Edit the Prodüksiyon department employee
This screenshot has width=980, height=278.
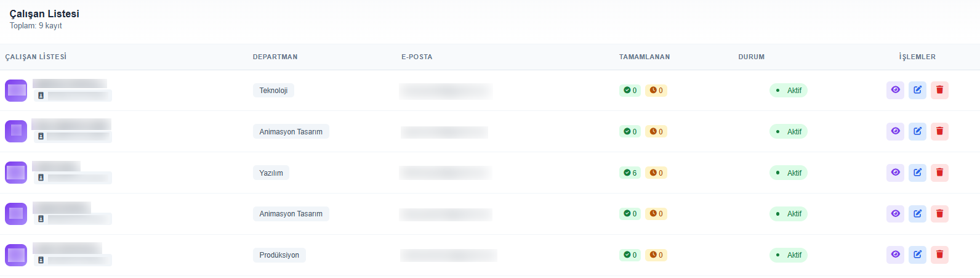click(917, 255)
